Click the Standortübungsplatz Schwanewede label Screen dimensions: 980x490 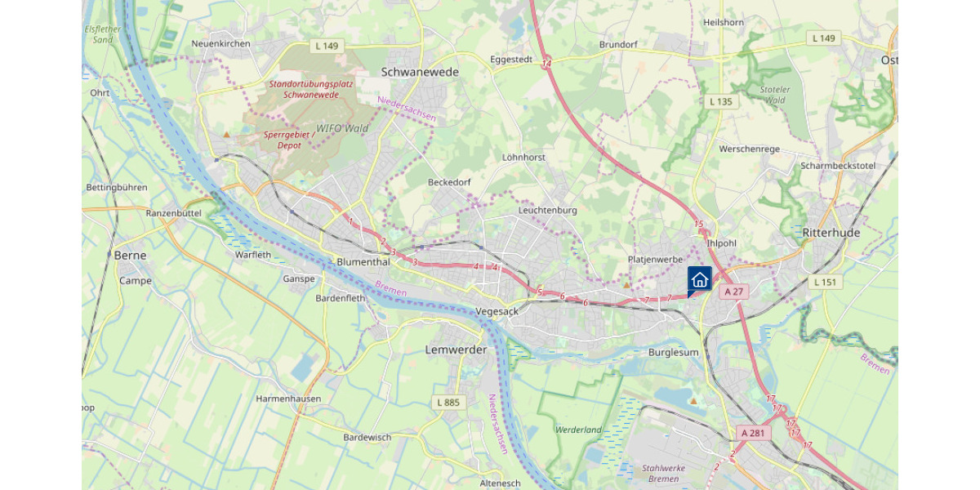point(304,89)
